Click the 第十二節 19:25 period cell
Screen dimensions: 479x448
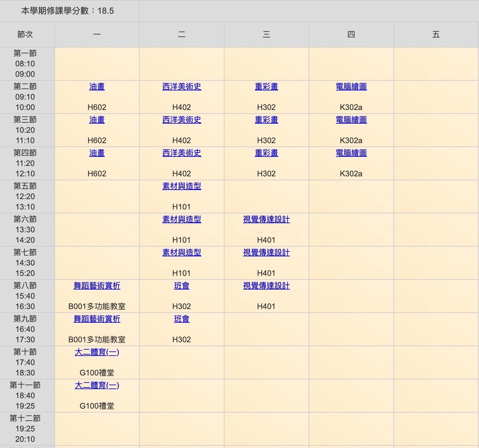tap(27, 429)
